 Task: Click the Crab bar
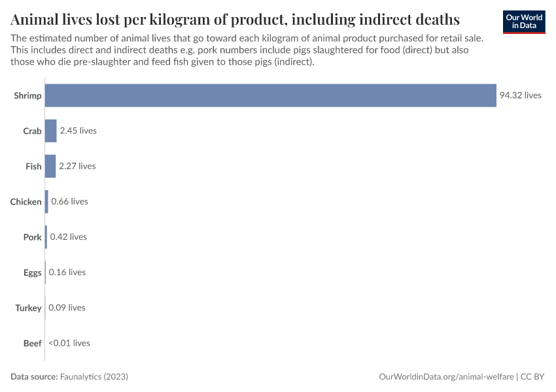click(50, 131)
